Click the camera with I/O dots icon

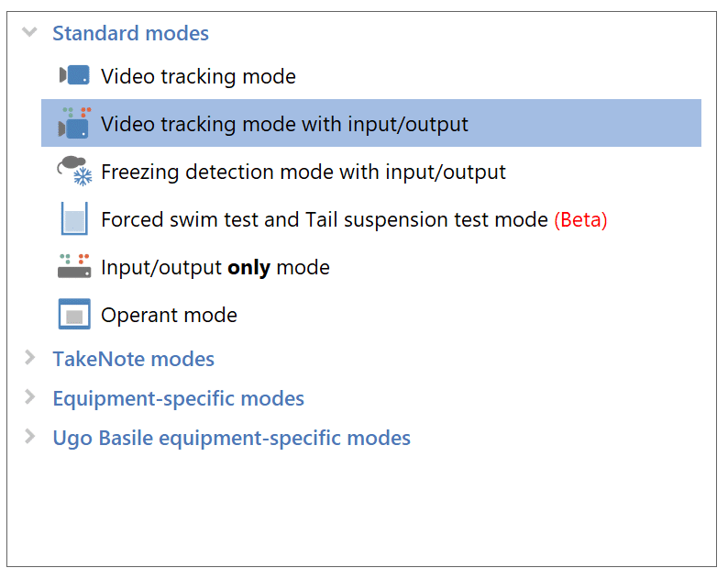tap(74, 123)
